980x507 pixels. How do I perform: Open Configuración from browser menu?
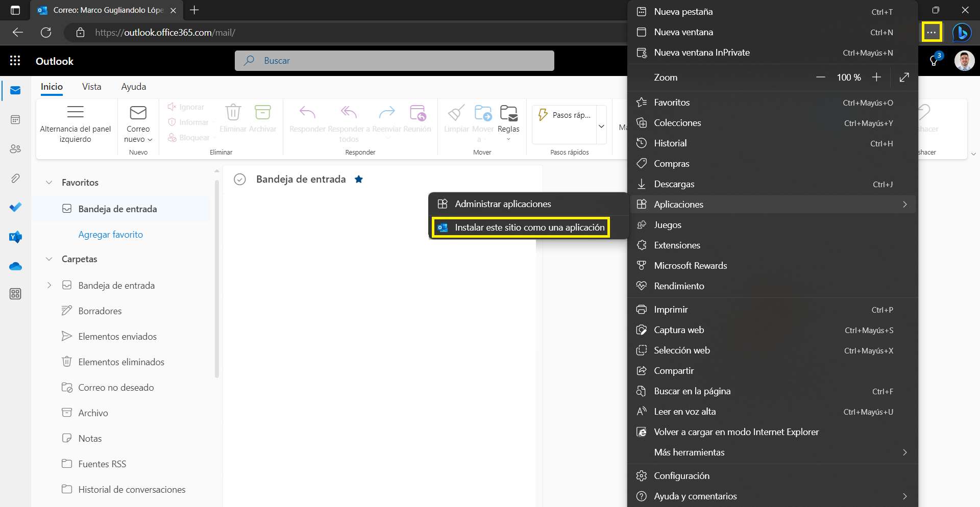click(x=773, y=475)
